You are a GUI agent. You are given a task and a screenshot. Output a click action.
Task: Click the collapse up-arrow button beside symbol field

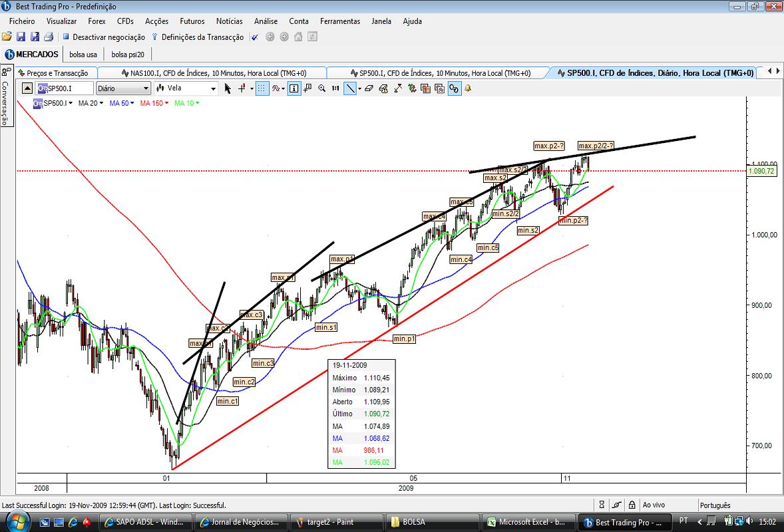[x=27, y=88]
